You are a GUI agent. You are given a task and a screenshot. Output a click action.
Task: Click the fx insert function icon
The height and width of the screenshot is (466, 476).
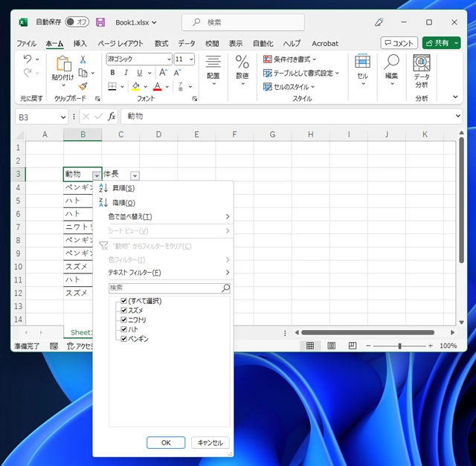[x=112, y=117]
